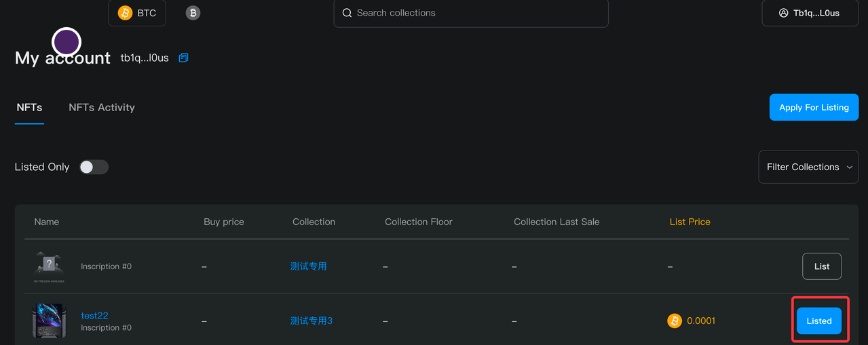Viewport: 868px width, 345px height.
Task: Toggle the Listed Only switch
Action: [94, 167]
